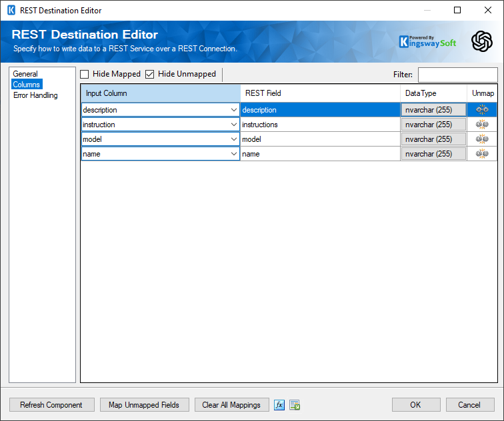Click Refresh Component button
This screenshot has width=504, height=421.
click(51, 405)
